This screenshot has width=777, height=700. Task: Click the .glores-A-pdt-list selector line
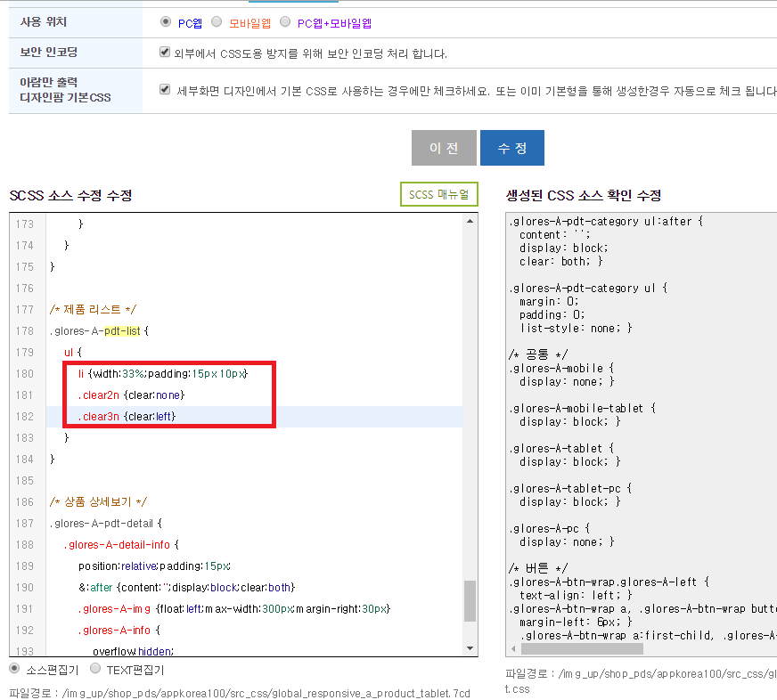99,331
